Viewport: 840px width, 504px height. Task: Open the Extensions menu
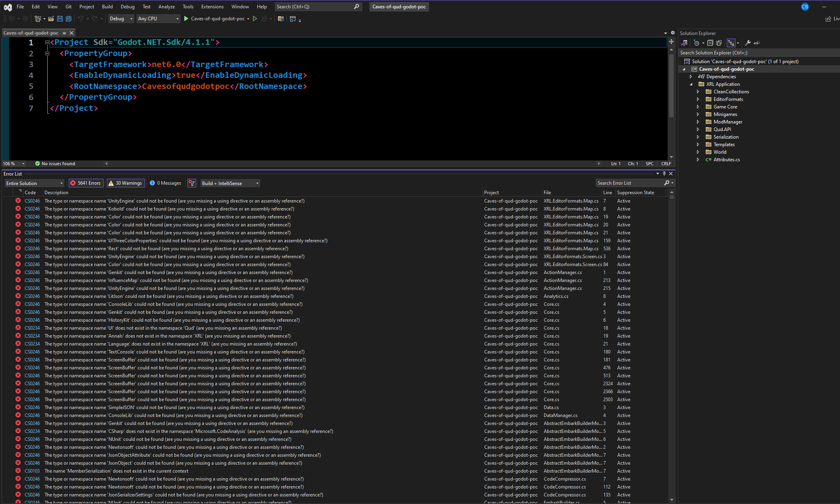pyautogui.click(x=212, y=7)
